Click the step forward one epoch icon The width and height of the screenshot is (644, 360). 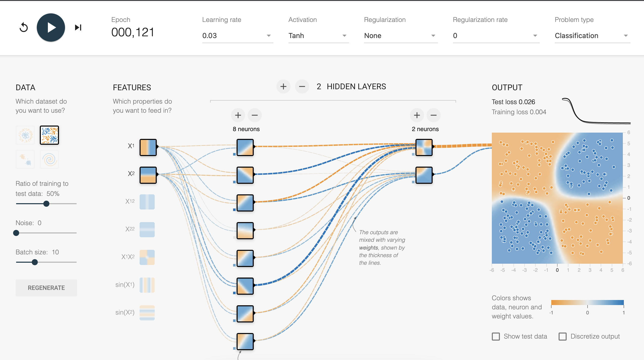pyautogui.click(x=78, y=27)
